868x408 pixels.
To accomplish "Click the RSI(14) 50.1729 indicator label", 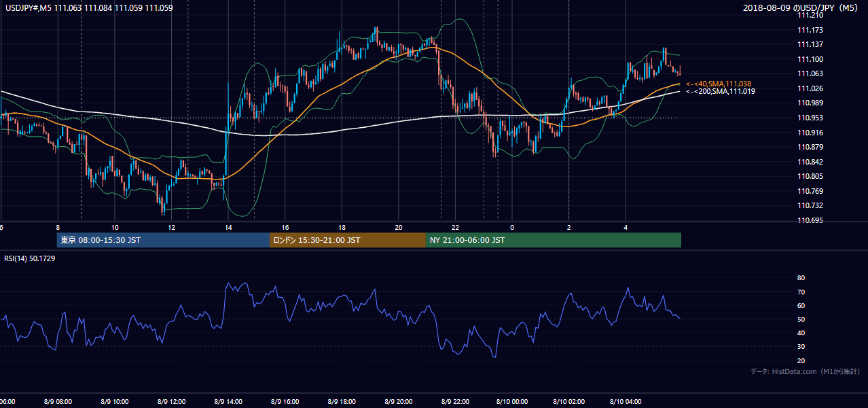I will click(x=30, y=258).
